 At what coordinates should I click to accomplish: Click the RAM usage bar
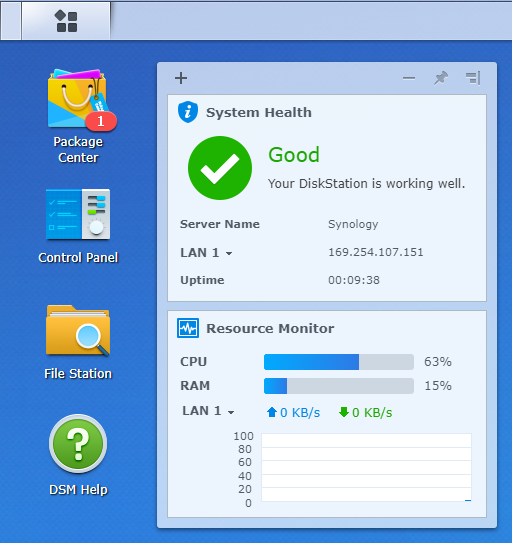click(x=339, y=386)
